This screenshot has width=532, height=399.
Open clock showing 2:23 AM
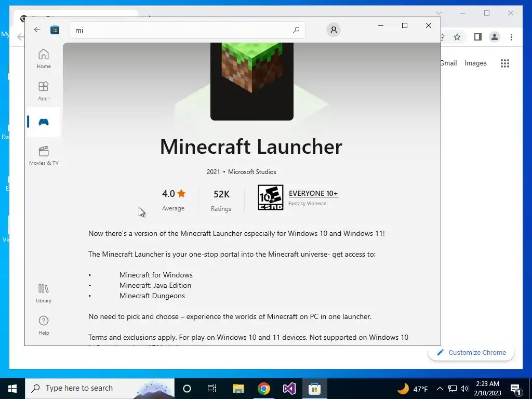pos(487,389)
